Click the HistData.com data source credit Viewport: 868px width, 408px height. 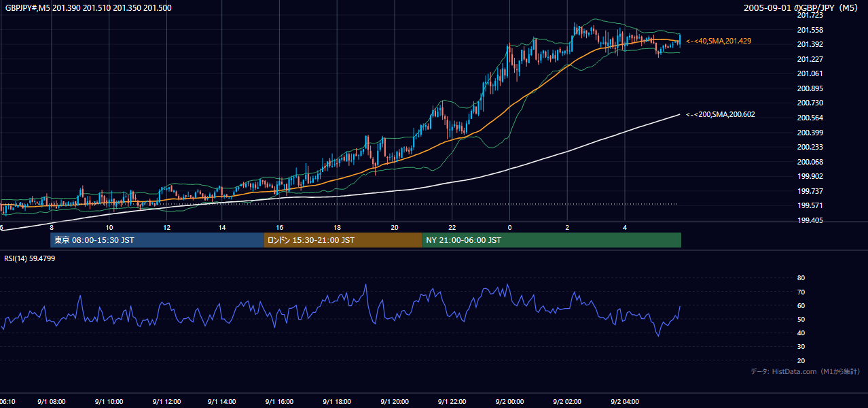click(x=806, y=371)
